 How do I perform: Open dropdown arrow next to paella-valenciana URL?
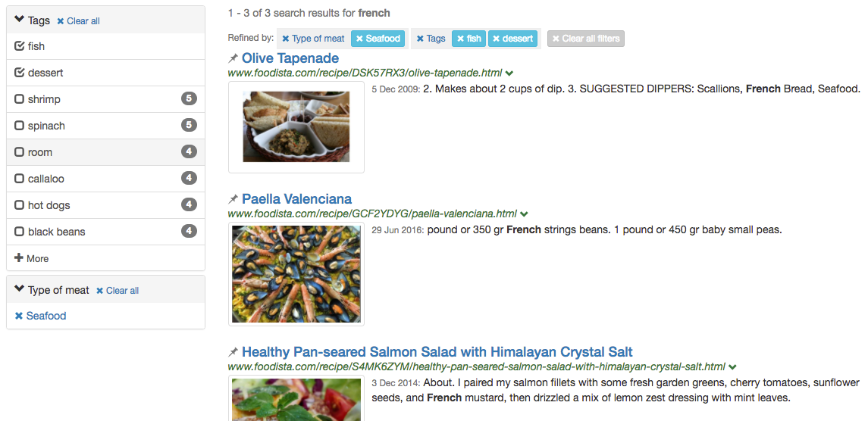pyautogui.click(x=525, y=214)
